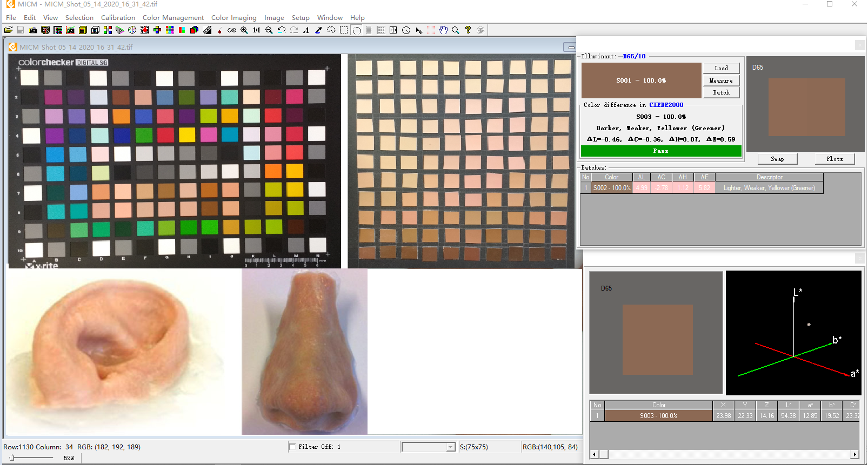868x465 pixels.
Task: Toggle the Filter Off checkbox
Action: click(292, 447)
